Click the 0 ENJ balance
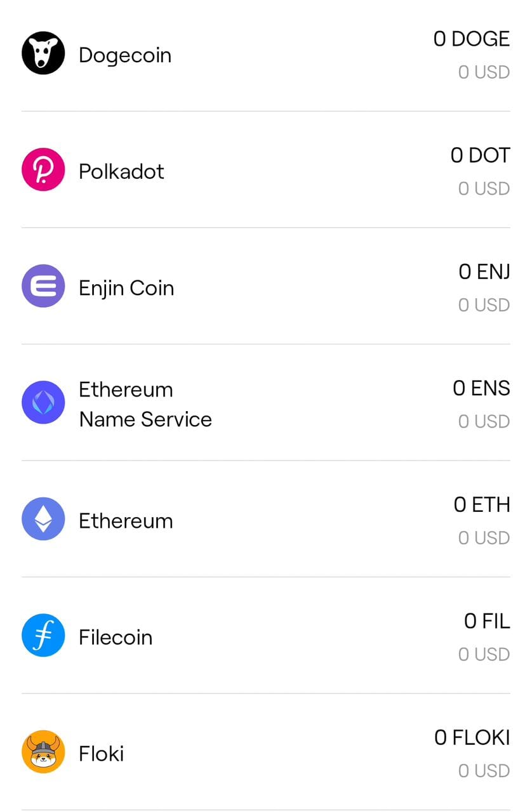The height and width of the screenshot is (812, 532). [484, 272]
